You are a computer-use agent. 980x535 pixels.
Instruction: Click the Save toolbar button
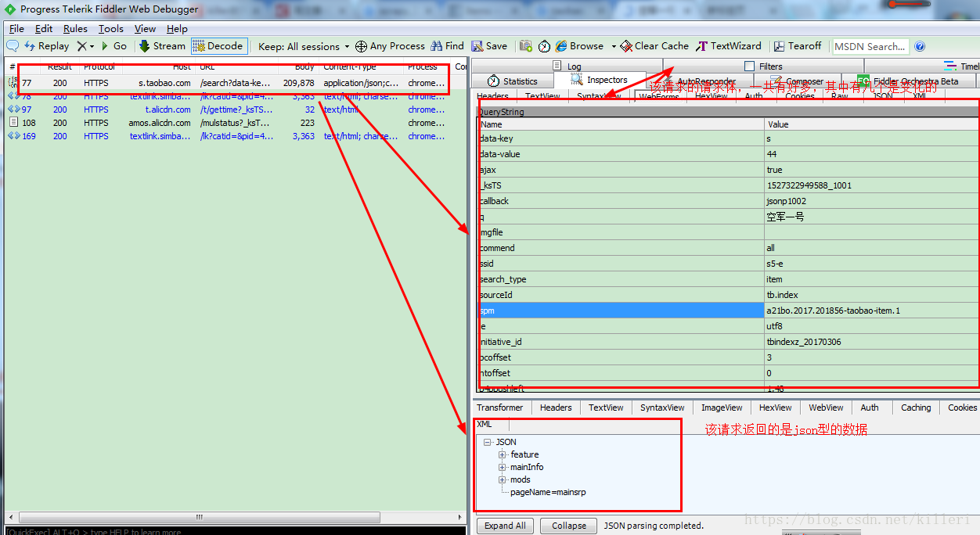[489, 46]
